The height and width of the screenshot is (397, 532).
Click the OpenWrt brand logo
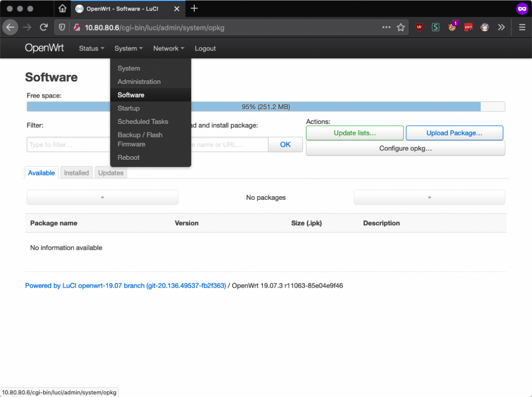[44, 48]
